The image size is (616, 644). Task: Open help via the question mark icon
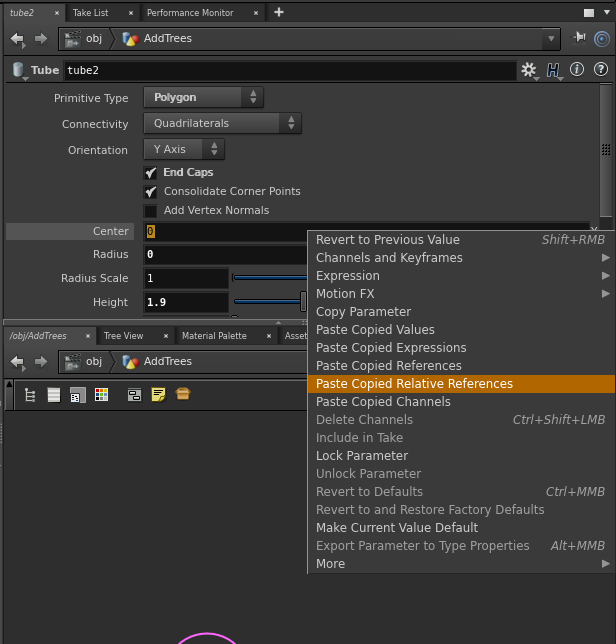(601, 69)
